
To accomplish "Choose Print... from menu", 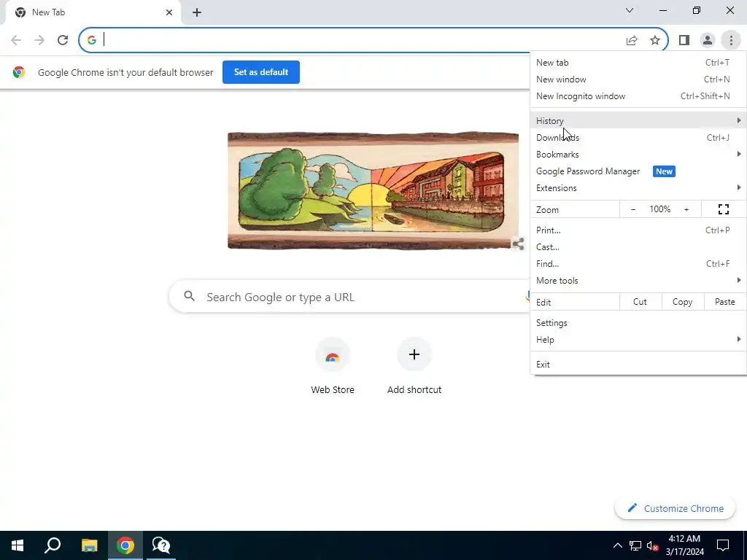I will [x=638, y=230].
